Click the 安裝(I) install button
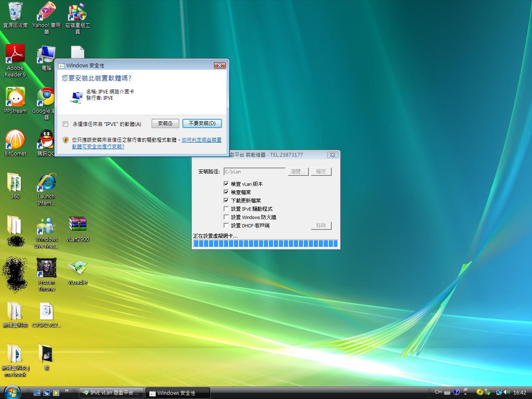This screenshot has width=532, height=399. coord(165,123)
